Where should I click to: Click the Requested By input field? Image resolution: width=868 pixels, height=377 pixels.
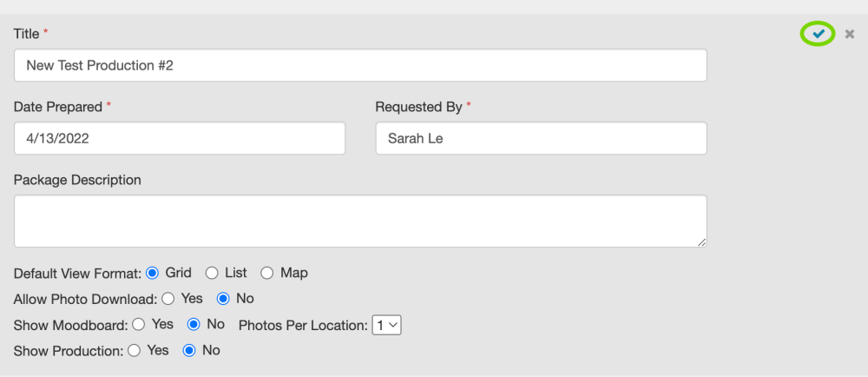[x=541, y=138]
